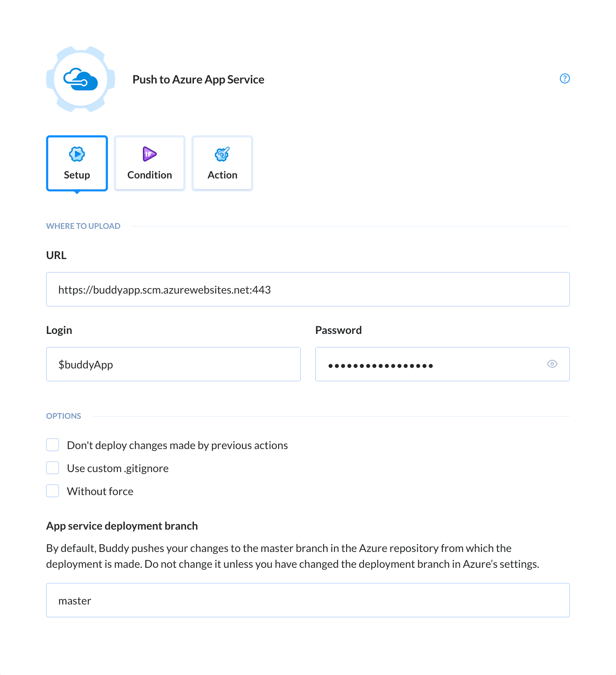Open the Action tab

click(222, 163)
